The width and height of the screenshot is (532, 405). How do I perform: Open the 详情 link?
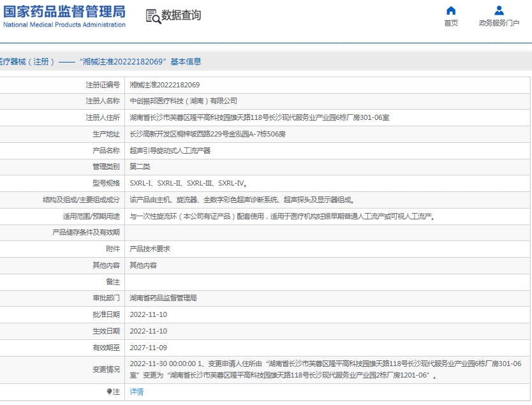[x=137, y=392]
